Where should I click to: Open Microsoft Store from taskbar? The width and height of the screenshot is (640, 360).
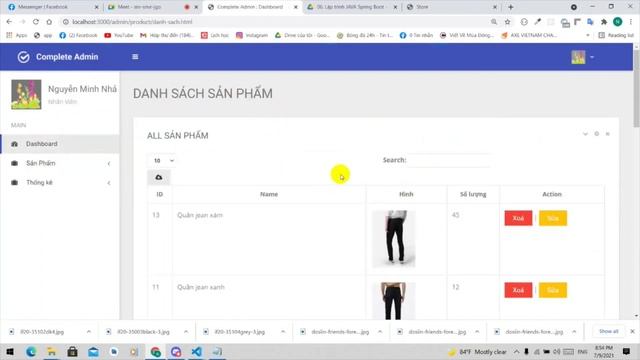72,352
